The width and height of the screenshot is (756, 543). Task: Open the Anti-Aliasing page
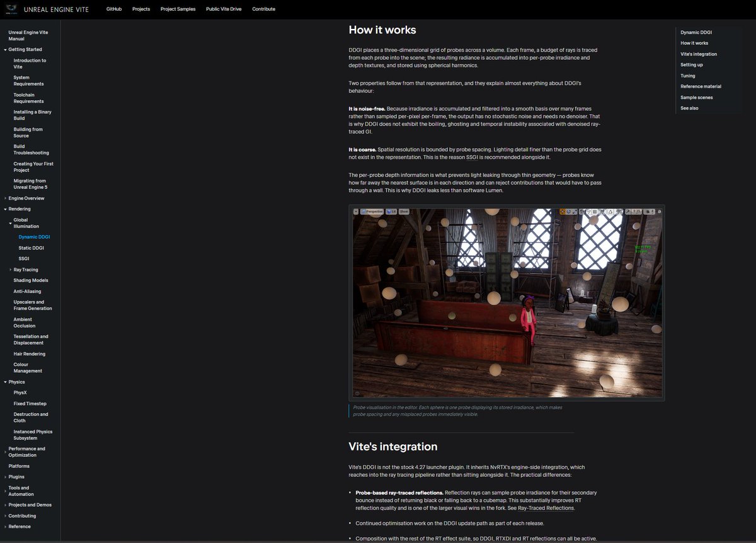pos(28,292)
